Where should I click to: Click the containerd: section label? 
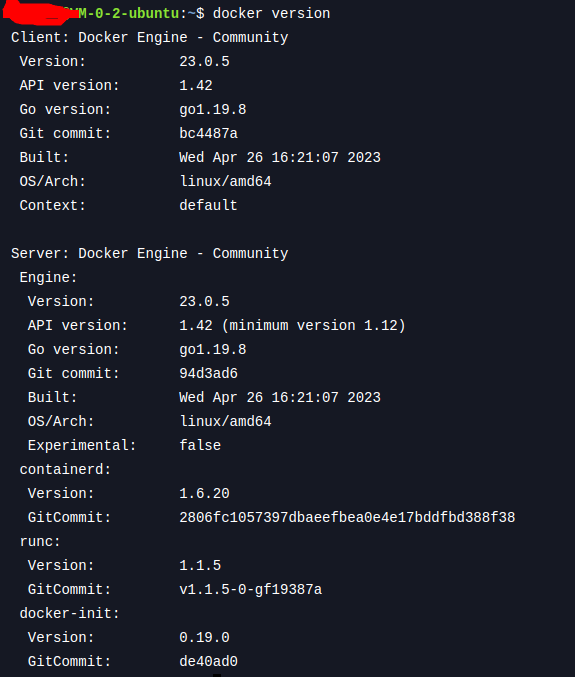(x=65, y=469)
